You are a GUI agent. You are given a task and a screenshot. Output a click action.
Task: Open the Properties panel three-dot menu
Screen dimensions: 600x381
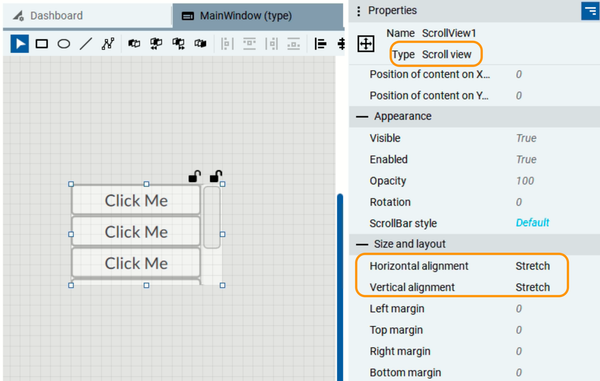coord(359,11)
